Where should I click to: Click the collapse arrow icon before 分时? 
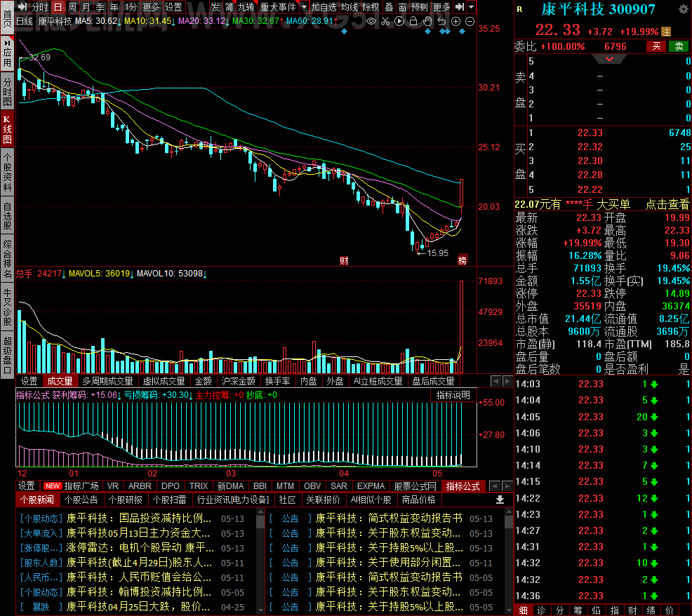(22, 6)
